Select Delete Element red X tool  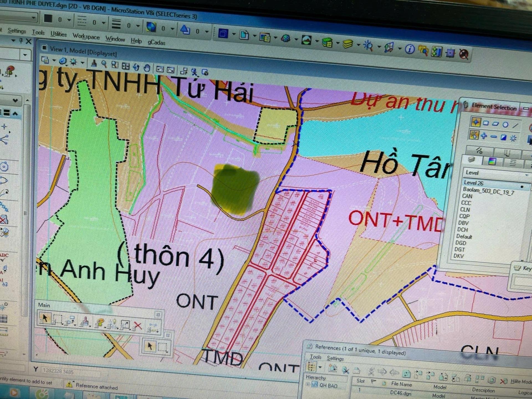coord(138,325)
